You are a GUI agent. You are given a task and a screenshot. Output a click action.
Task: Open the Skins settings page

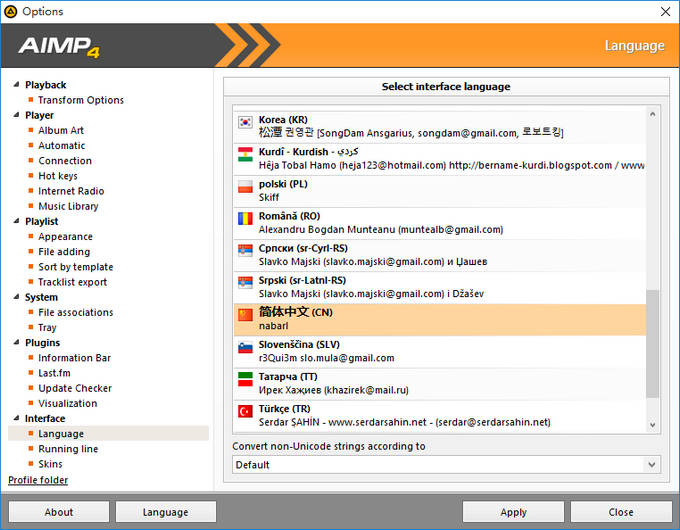[50, 464]
